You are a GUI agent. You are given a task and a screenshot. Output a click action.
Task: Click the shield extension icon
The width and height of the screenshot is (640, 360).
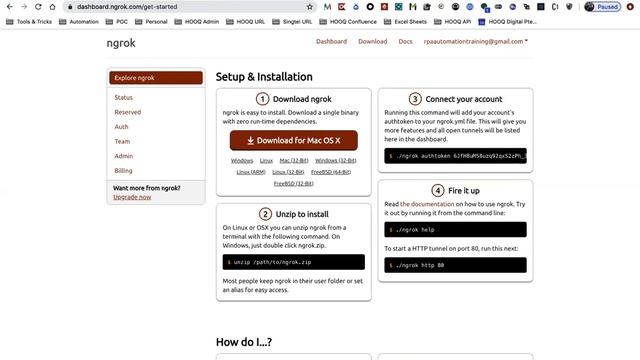pos(569,7)
